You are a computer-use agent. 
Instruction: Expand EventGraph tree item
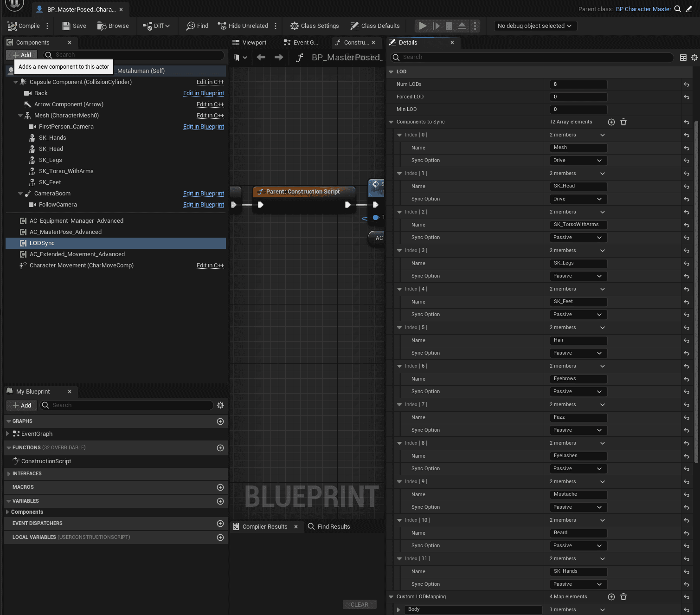click(7, 434)
